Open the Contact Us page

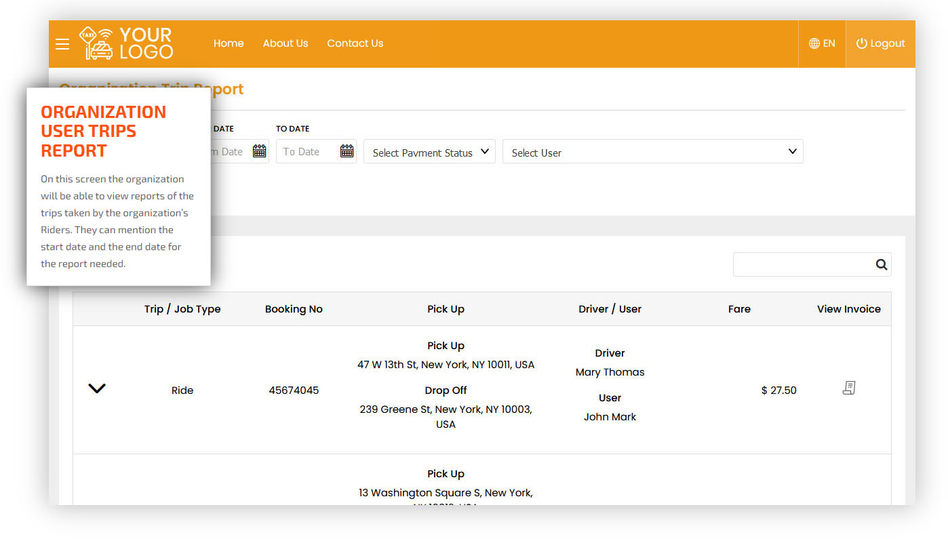click(355, 43)
